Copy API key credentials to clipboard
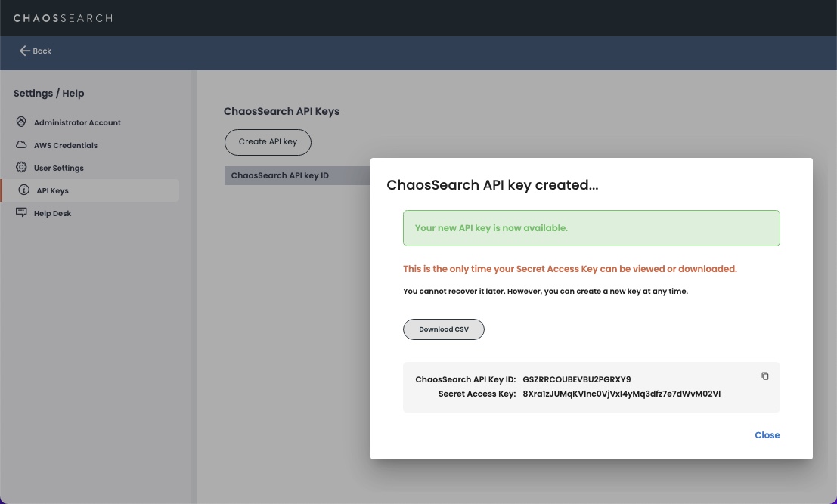The height and width of the screenshot is (504, 837). [x=764, y=376]
